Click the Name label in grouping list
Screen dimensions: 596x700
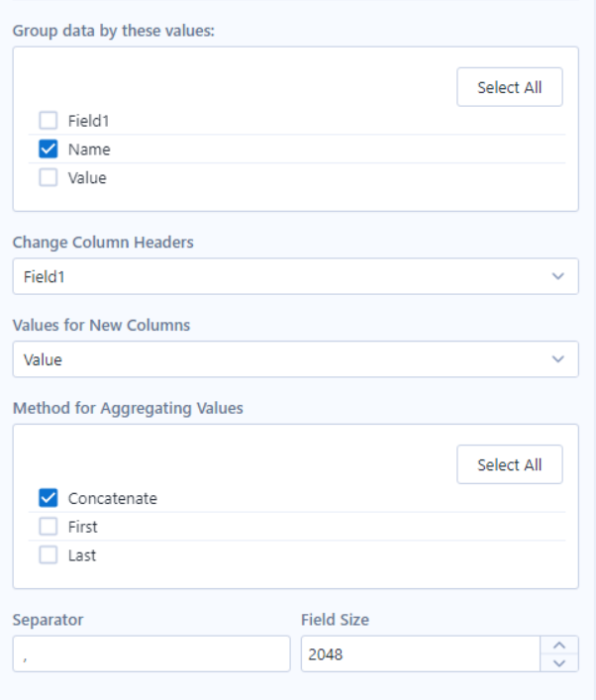point(89,150)
